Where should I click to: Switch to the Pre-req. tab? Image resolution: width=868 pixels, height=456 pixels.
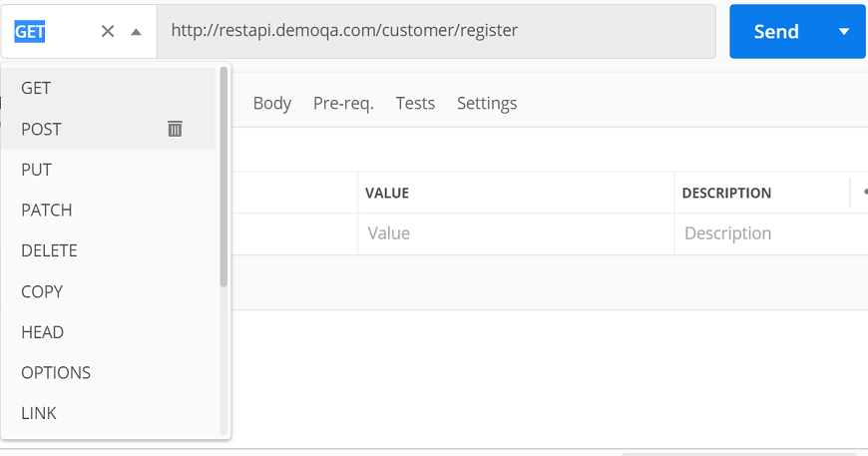[344, 104]
